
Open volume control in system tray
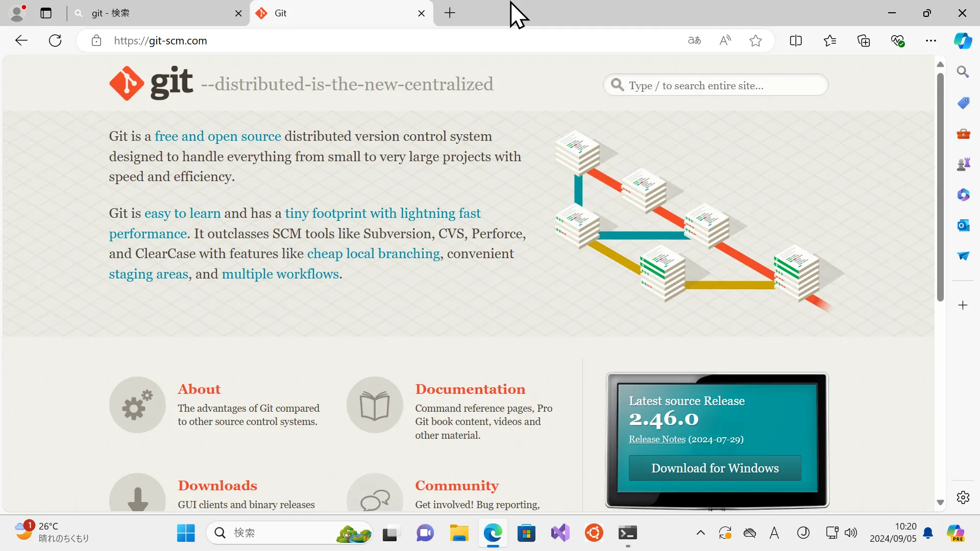click(851, 533)
